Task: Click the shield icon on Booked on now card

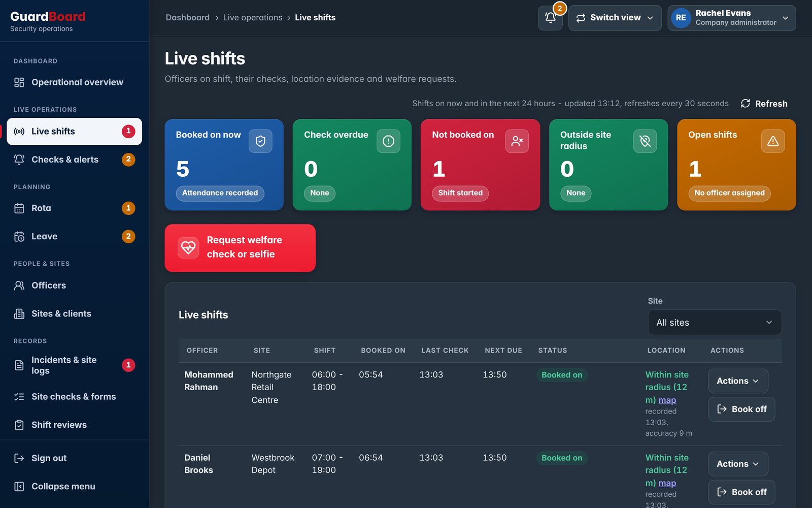Action: (260, 141)
